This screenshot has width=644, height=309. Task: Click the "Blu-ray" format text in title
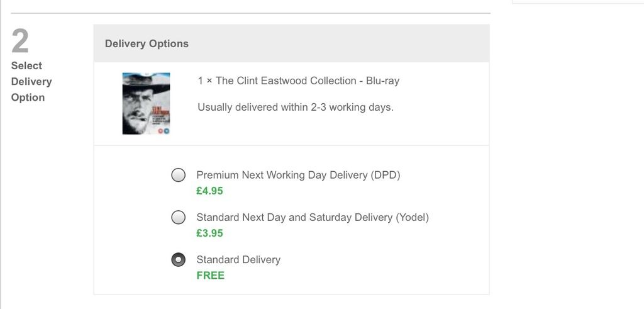[382, 81]
